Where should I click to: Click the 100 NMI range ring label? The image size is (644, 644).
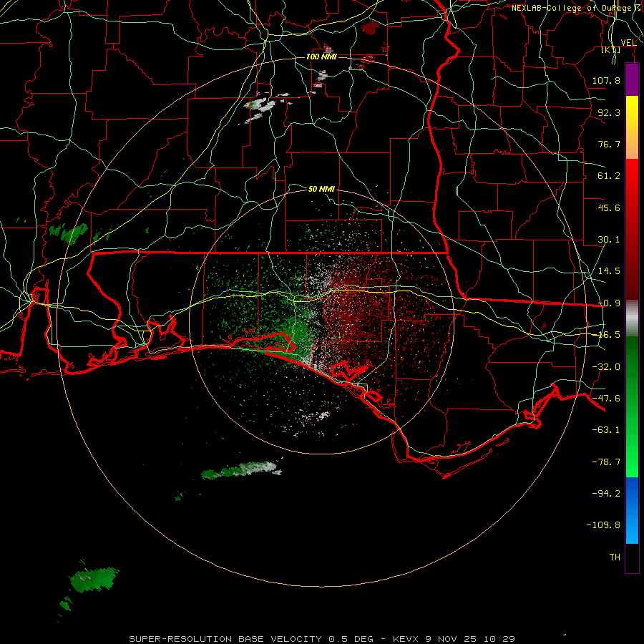[x=321, y=57]
